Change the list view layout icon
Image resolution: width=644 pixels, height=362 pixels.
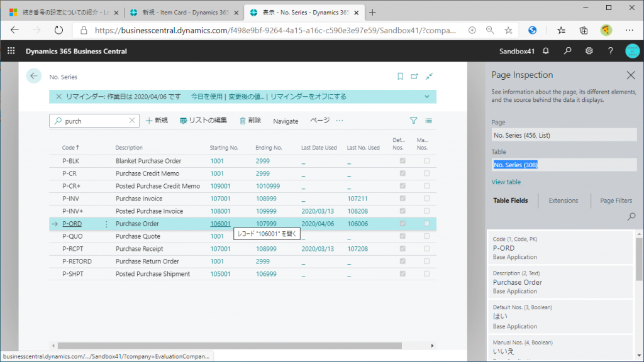click(428, 121)
